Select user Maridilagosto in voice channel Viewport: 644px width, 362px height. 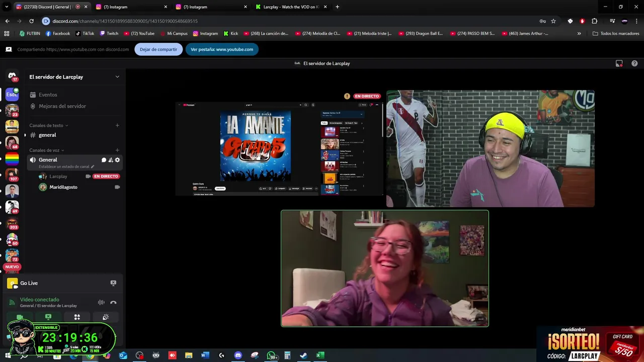coord(63,187)
